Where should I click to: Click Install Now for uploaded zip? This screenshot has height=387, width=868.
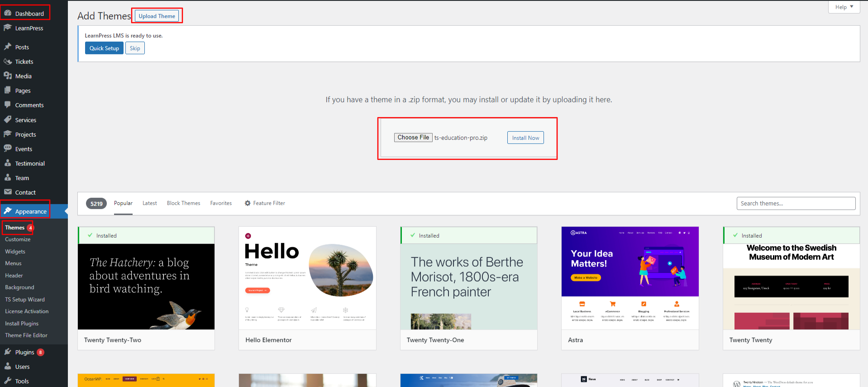[525, 138]
